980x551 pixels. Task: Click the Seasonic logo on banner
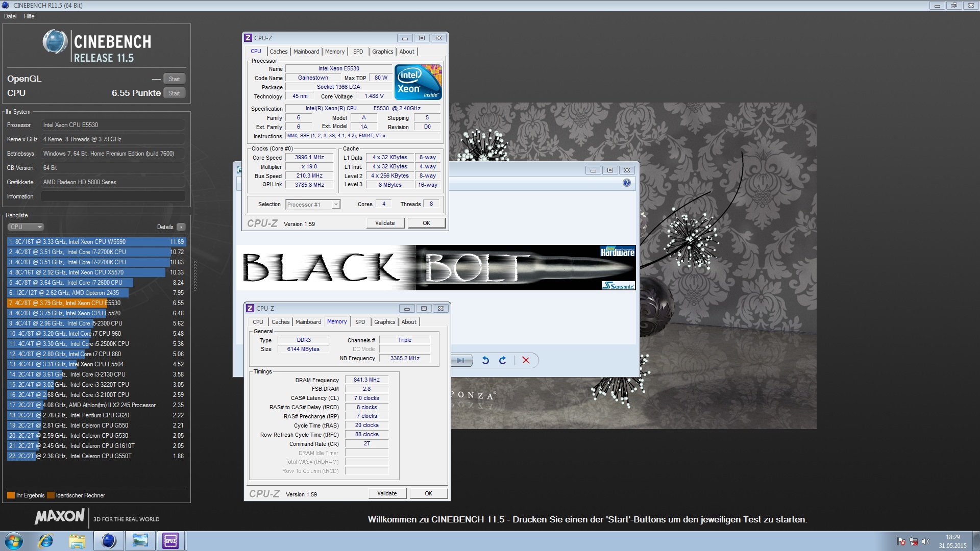(x=618, y=285)
